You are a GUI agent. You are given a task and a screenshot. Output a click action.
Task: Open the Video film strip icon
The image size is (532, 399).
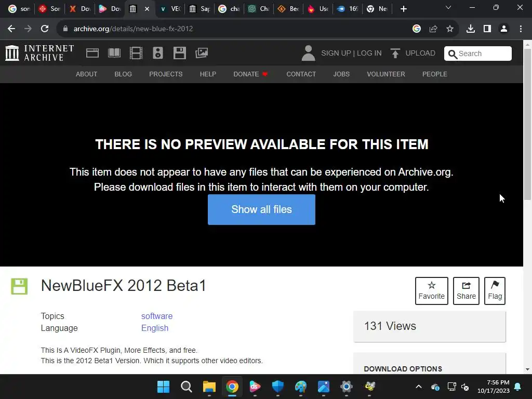click(136, 53)
